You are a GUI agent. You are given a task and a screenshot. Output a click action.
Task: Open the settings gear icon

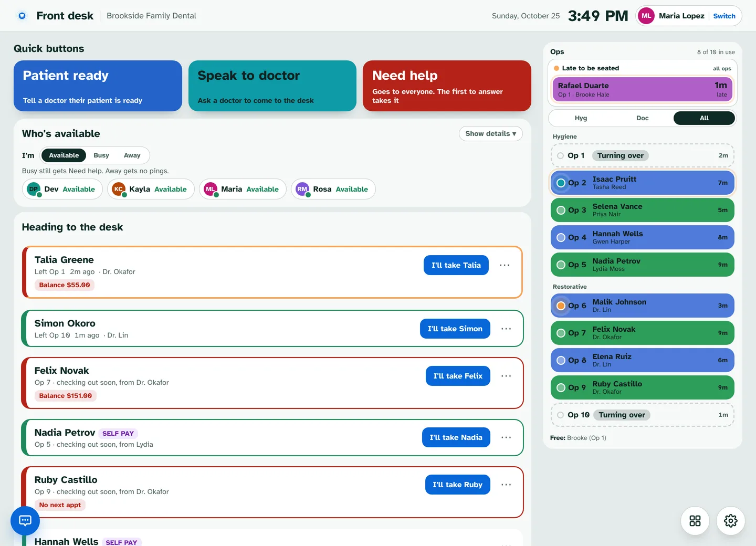(731, 521)
